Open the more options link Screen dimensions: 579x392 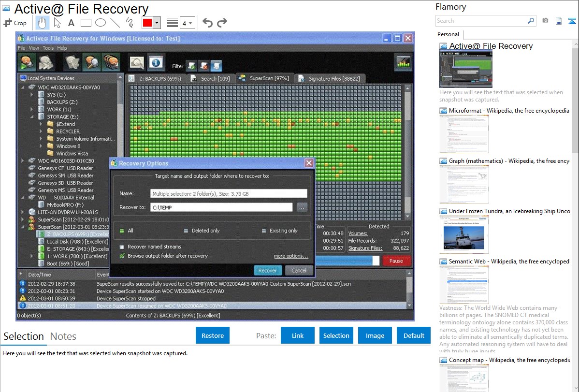(291, 256)
